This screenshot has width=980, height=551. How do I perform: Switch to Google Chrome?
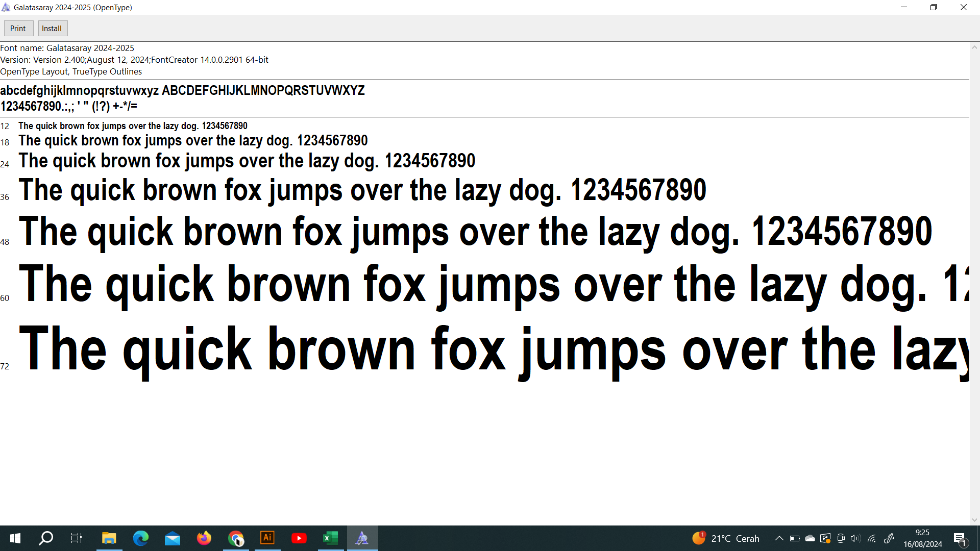236,538
